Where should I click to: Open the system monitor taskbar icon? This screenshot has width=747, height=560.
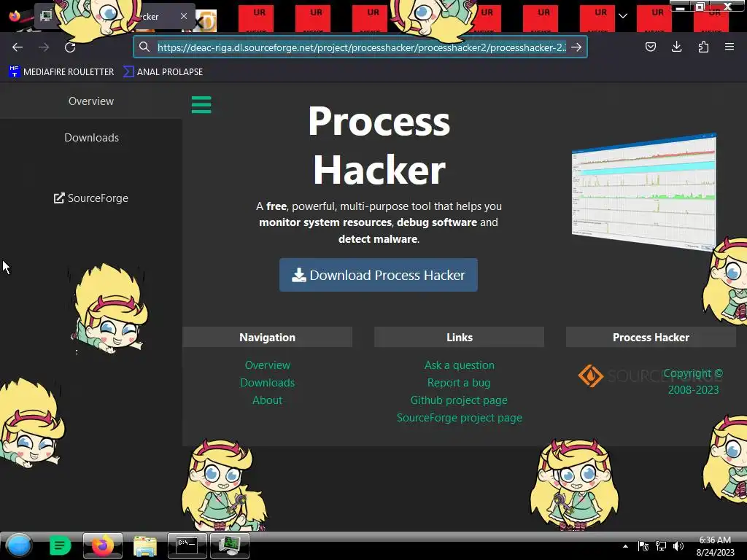(230, 545)
